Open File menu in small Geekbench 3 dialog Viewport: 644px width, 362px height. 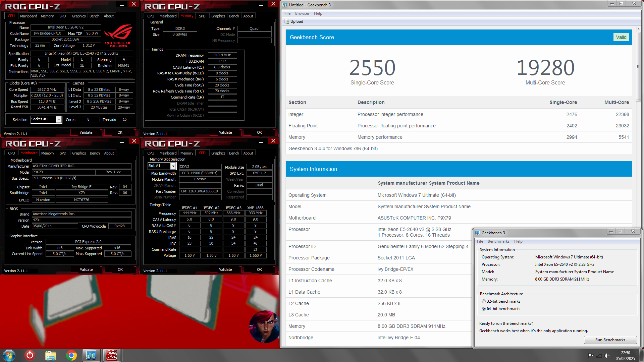point(480,241)
